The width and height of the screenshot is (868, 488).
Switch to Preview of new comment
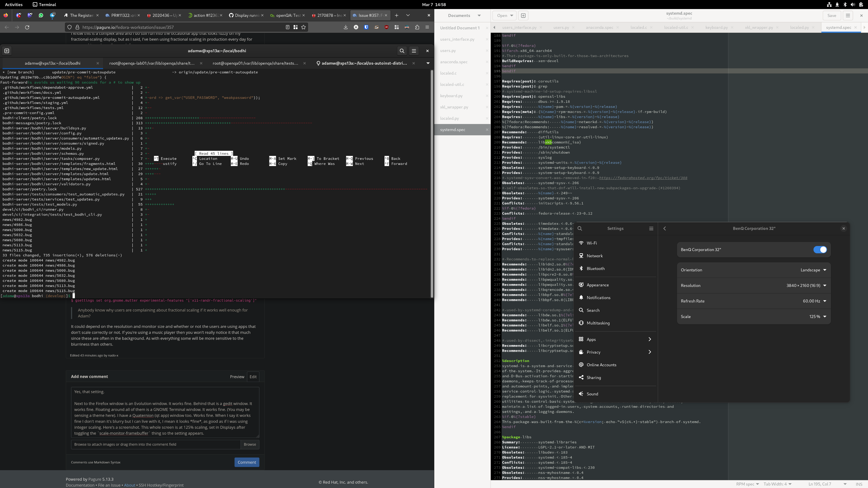(237, 377)
